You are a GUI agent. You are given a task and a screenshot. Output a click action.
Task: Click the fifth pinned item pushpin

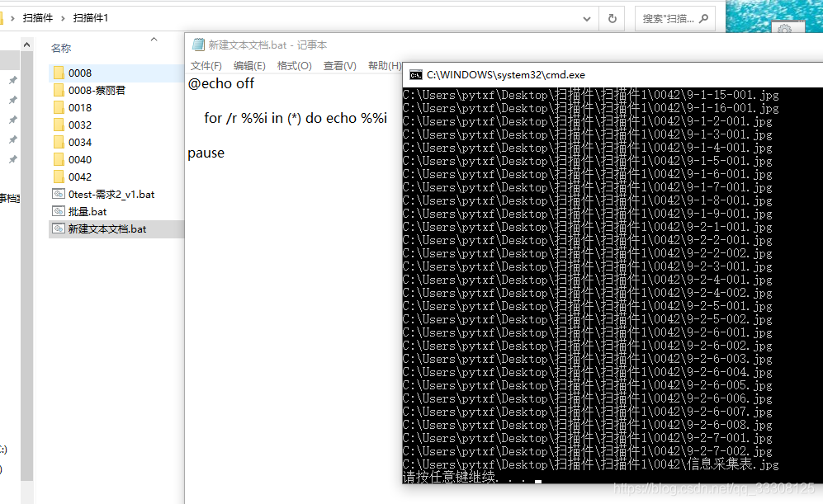pyautogui.click(x=12, y=159)
